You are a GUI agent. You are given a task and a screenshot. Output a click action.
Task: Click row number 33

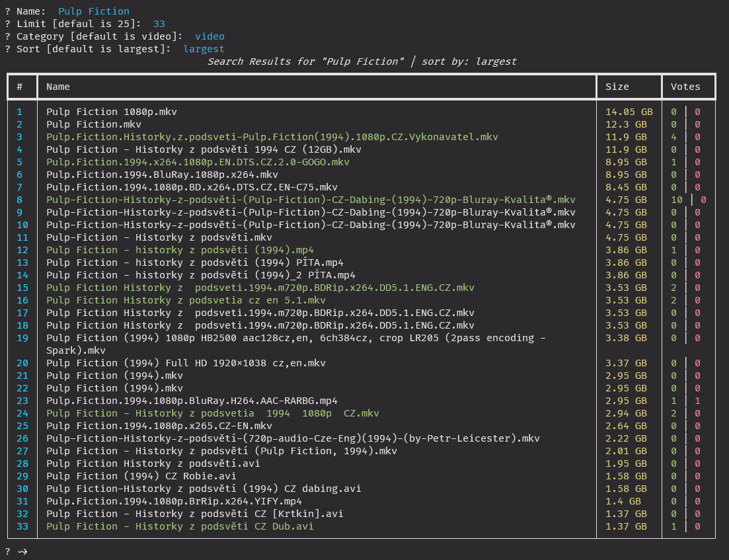(22, 526)
